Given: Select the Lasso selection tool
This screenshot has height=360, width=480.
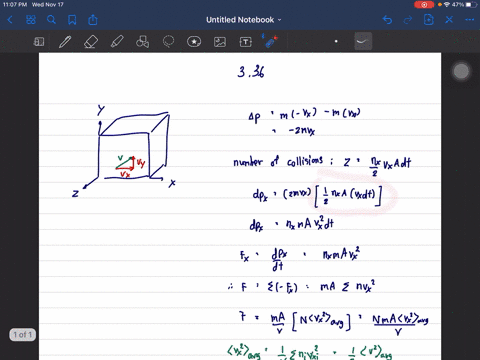Looking at the screenshot, I should tap(168, 42).
